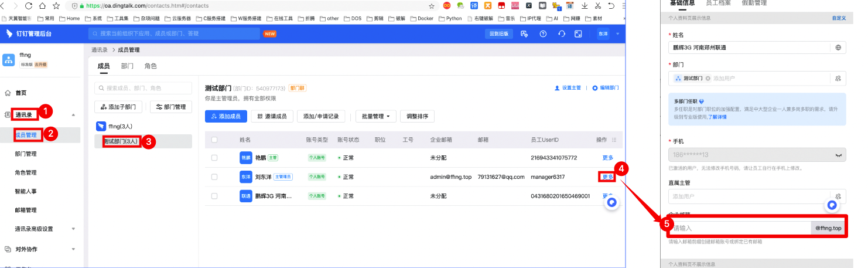Check the checkbox for member 刘东洋
This screenshot has width=868, height=268.
(x=214, y=177)
